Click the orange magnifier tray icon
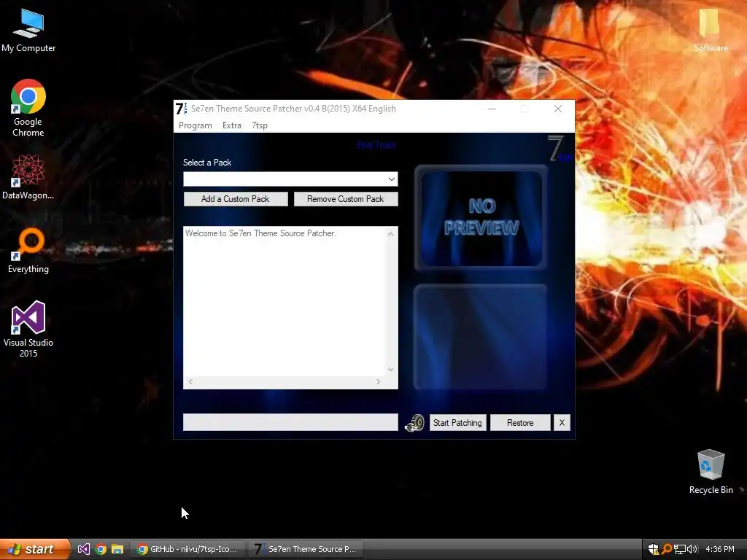The height and width of the screenshot is (560, 747). coord(667,549)
